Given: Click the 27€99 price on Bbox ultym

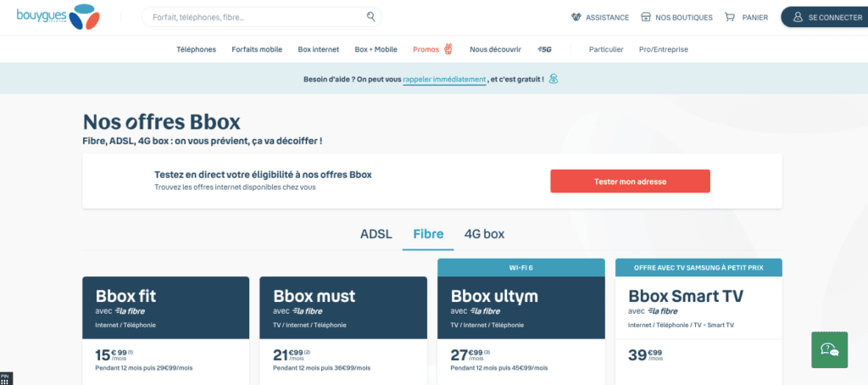Looking at the screenshot, I should pos(470,354).
